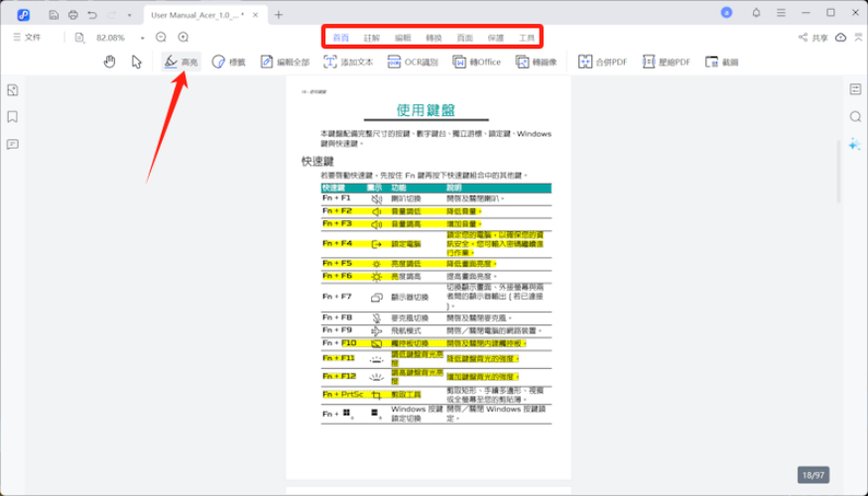868x496 pixels.
Task: Open the bookmarks panel
Action: coord(13,117)
